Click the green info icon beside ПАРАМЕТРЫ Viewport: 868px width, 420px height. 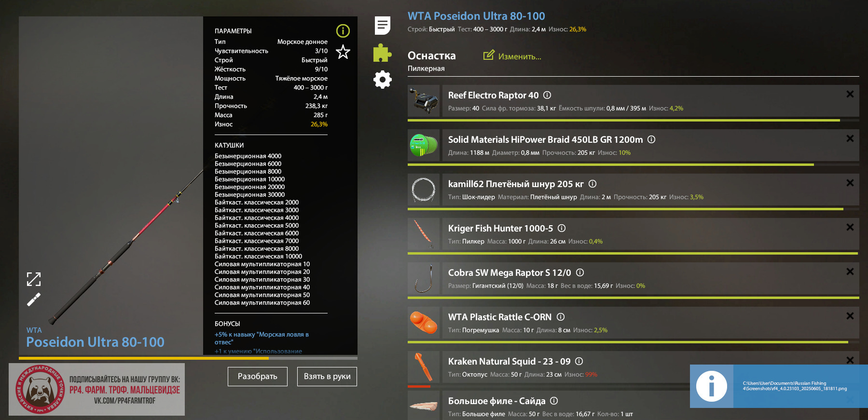click(343, 31)
